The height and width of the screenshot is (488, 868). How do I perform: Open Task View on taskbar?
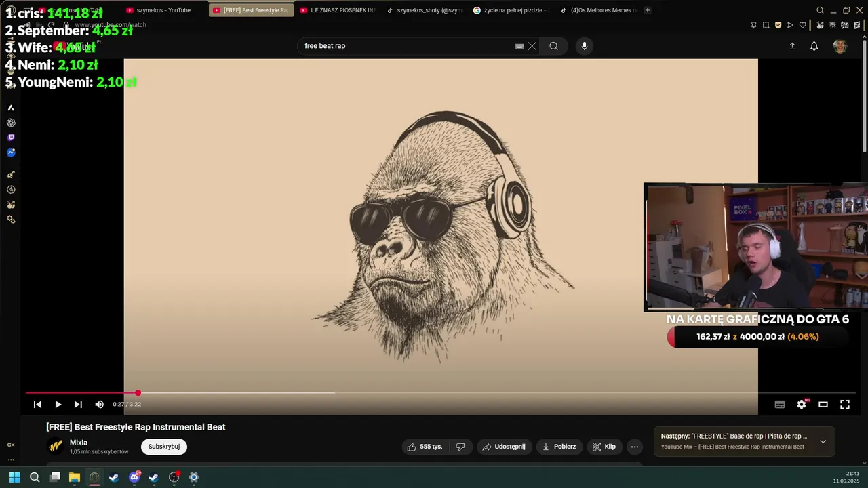tap(55, 477)
